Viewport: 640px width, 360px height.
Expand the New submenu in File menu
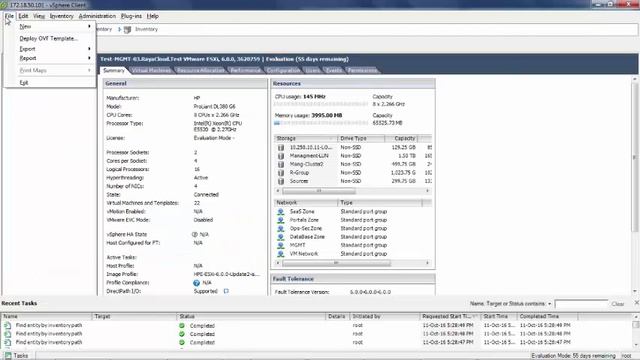[x=55, y=26]
